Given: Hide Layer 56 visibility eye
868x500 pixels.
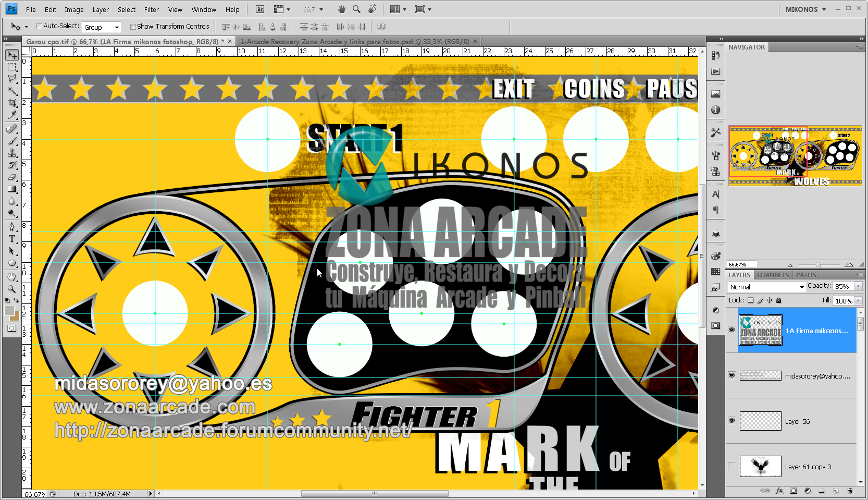Looking at the screenshot, I should 731,421.
